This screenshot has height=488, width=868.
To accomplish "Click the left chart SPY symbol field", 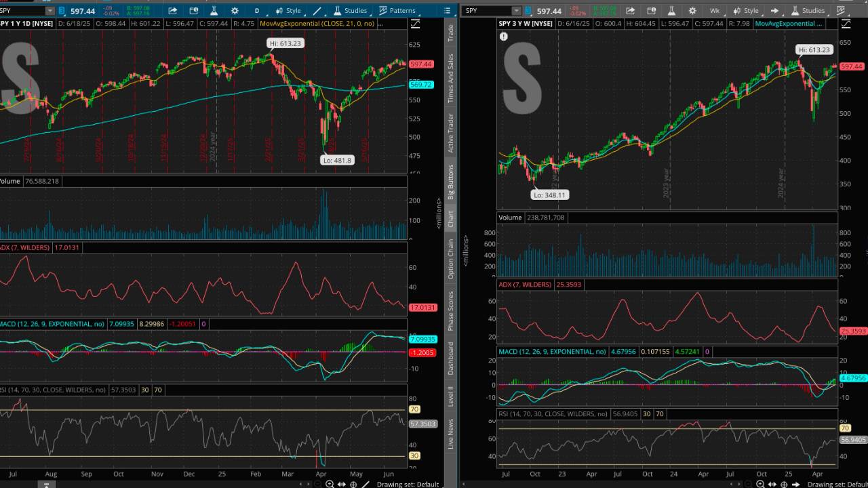I will pyautogui.click(x=23, y=11).
